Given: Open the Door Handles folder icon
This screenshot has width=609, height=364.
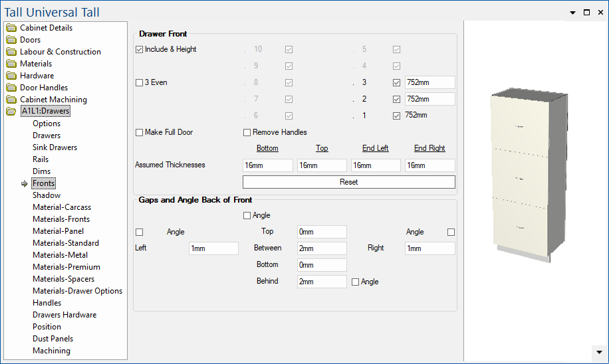Looking at the screenshot, I should click(11, 88).
